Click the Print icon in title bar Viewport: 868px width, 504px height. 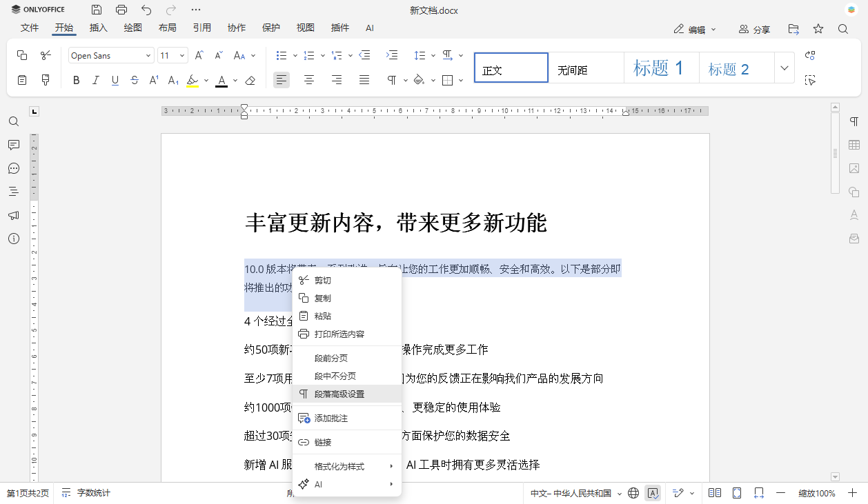tap(121, 10)
